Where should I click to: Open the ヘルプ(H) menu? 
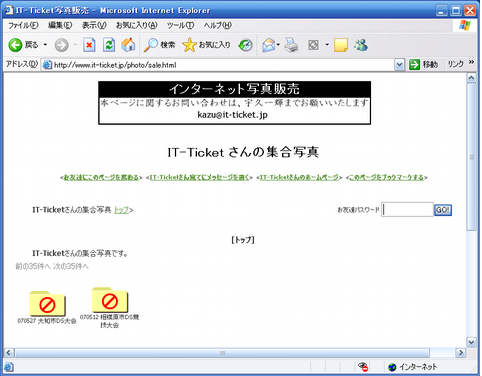pyautogui.click(x=218, y=25)
